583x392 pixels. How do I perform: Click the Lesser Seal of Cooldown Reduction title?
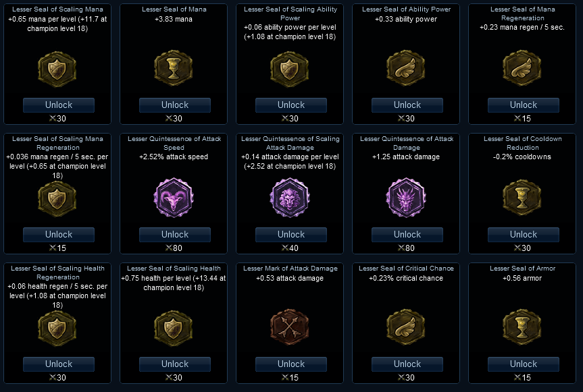524,143
